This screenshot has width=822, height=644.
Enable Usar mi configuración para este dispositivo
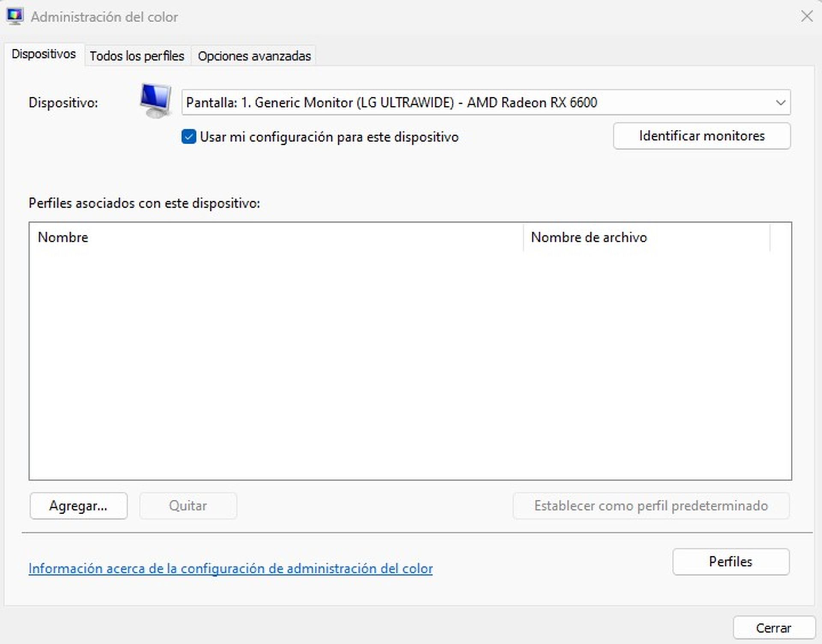coord(189,137)
